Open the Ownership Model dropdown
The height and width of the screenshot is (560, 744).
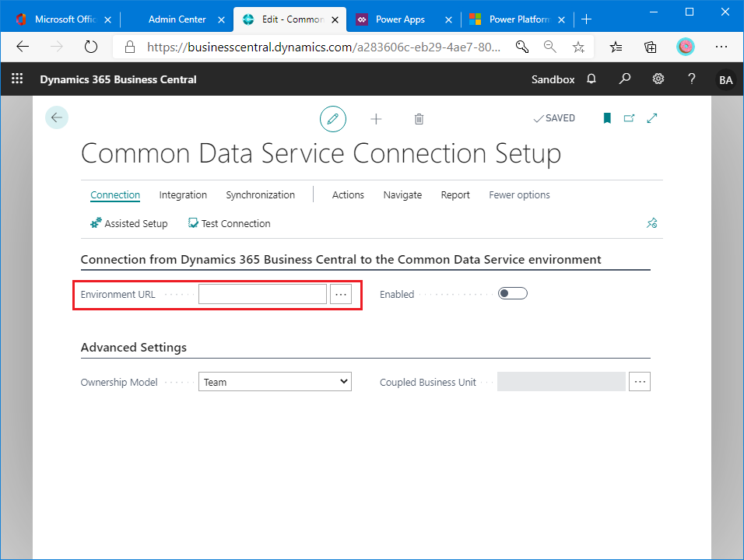tap(275, 382)
